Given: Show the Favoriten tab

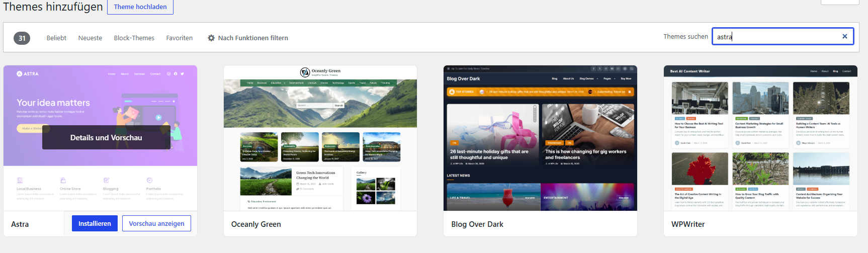Looking at the screenshot, I should pyautogui.click(x=180, y=38).
